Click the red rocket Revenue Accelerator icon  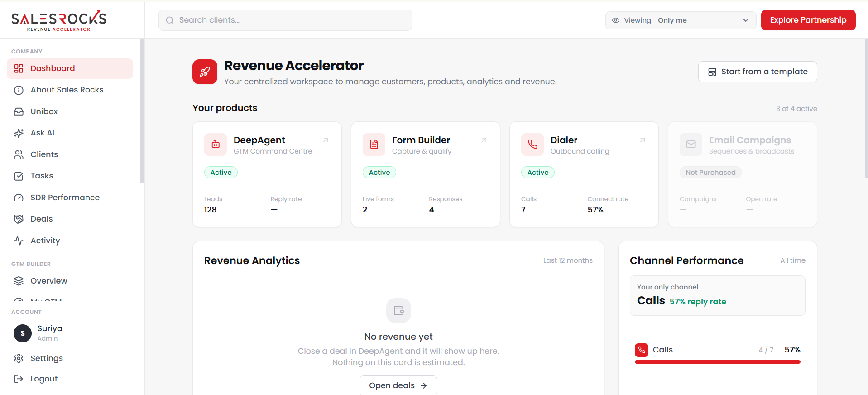click(x=205, y=72)
